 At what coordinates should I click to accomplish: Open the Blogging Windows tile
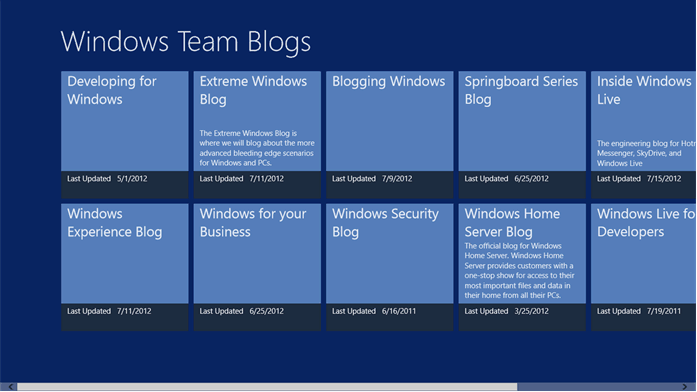coord(389,135)
